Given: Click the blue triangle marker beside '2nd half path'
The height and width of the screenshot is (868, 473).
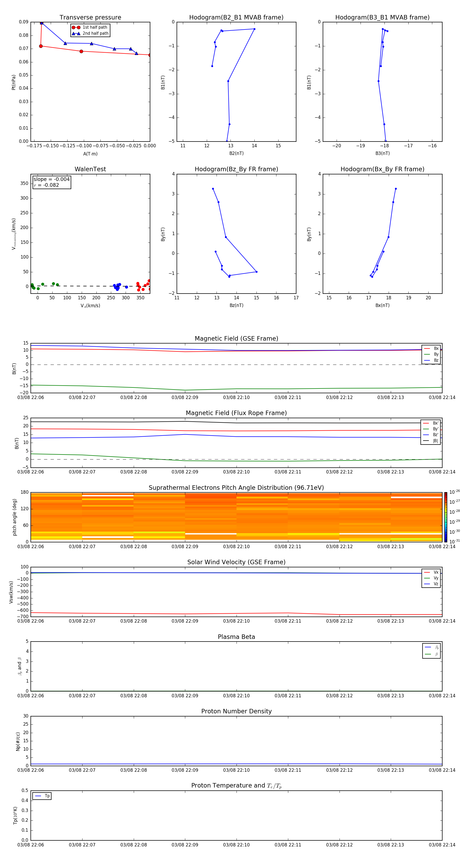Looking at the screenshot, I should coord(76,33).
